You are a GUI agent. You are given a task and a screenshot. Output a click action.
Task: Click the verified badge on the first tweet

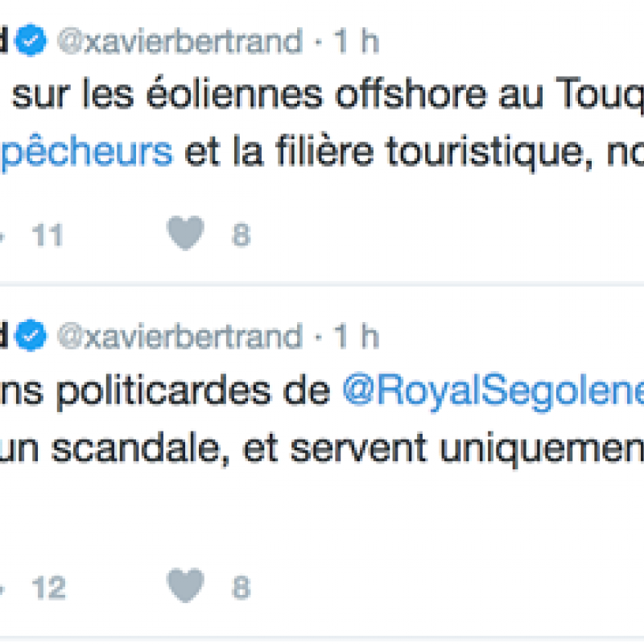(31, 40)
